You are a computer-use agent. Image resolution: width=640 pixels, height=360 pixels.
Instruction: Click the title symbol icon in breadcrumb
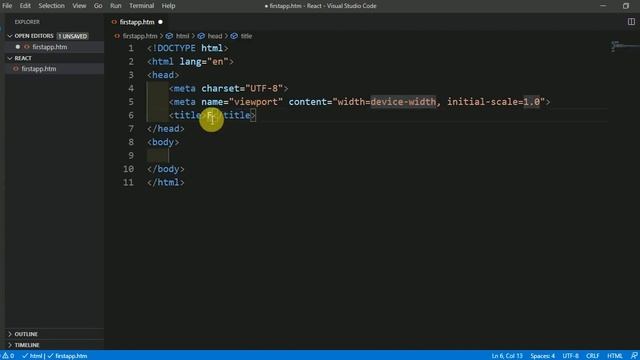pyautogui.click(x=234, y=36)
